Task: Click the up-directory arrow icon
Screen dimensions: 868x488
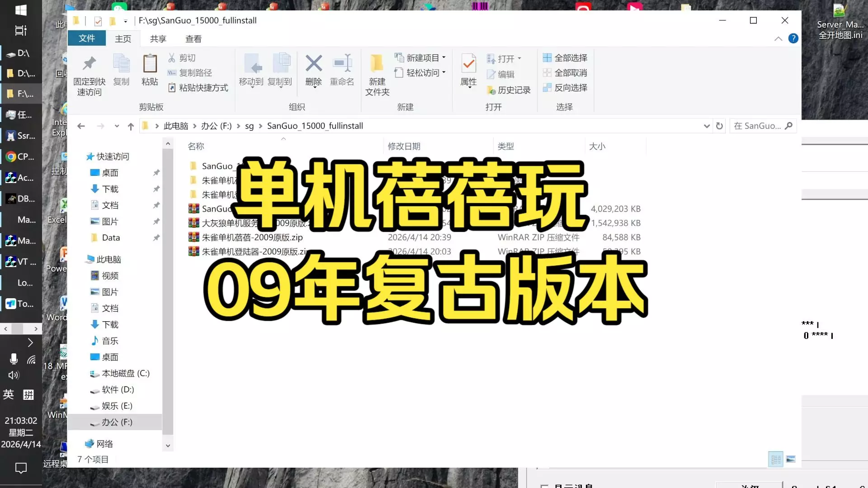Action: click(x=131, y=127)
